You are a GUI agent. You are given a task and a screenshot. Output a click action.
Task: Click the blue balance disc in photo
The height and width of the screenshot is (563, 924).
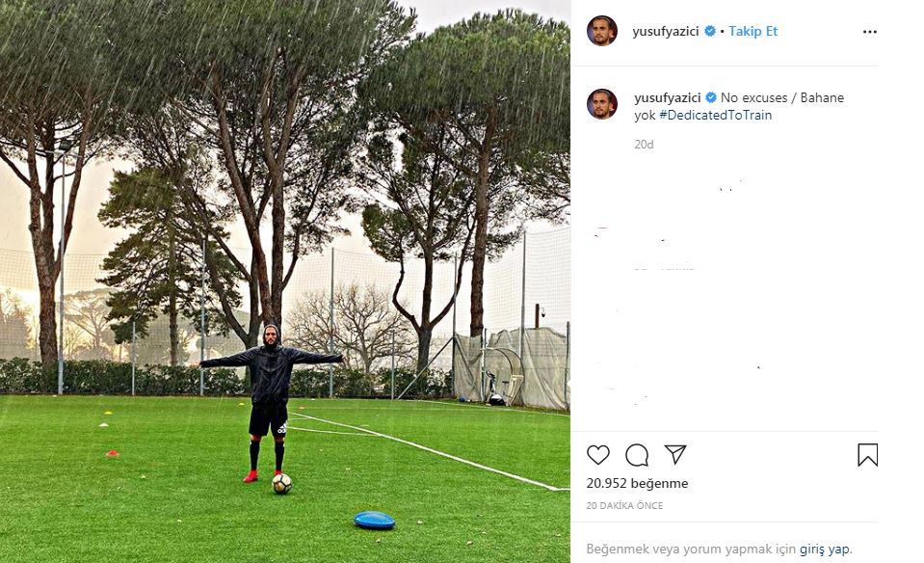tap(374, 520)
